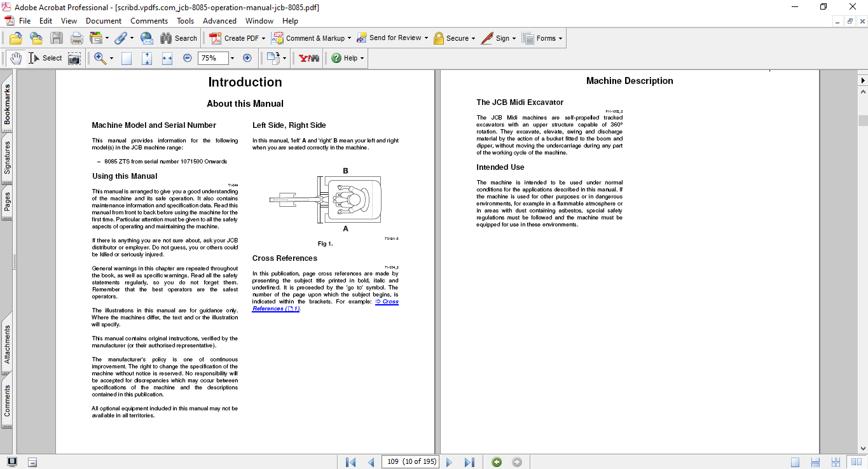Expand the Comment & Markup dropdown
Image resolution: width=868 pixels, height=469 pixels.
(x=350, y=38)
